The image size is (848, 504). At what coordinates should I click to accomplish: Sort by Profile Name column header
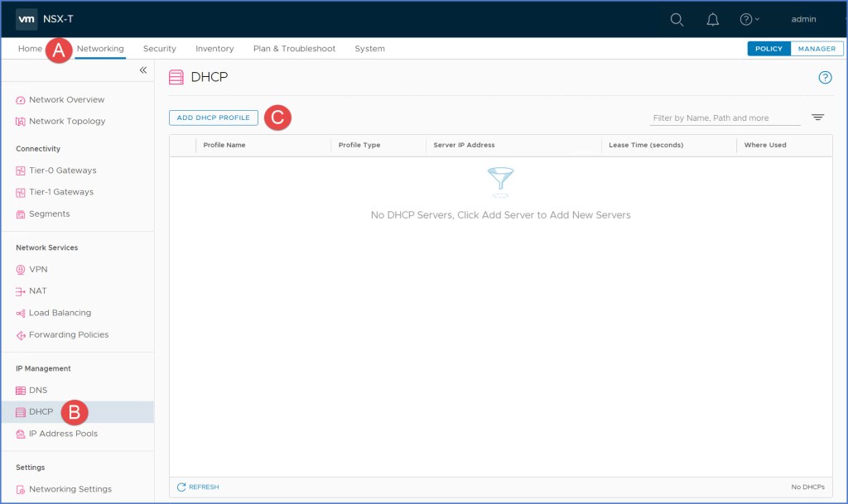[224, 145]
